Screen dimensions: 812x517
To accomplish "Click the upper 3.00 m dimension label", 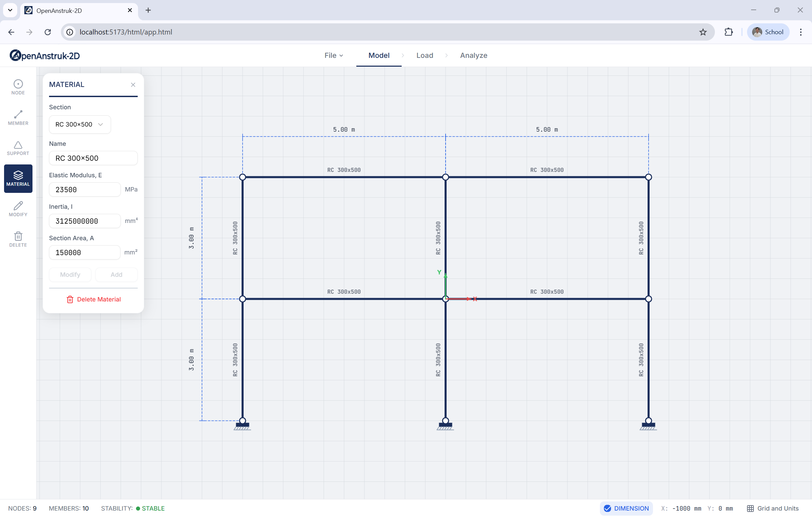I will pyautogui.click(x=191, y=238).
